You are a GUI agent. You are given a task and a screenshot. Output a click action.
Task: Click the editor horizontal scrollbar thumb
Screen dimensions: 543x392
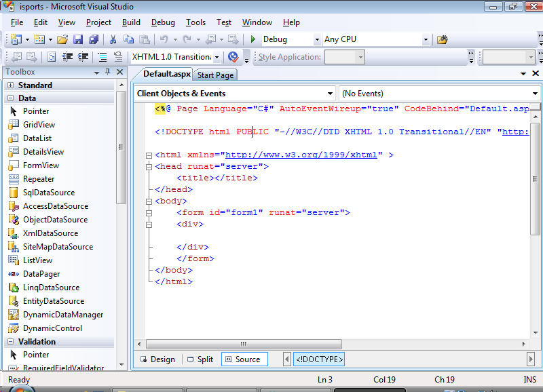(x=244, y=344)
